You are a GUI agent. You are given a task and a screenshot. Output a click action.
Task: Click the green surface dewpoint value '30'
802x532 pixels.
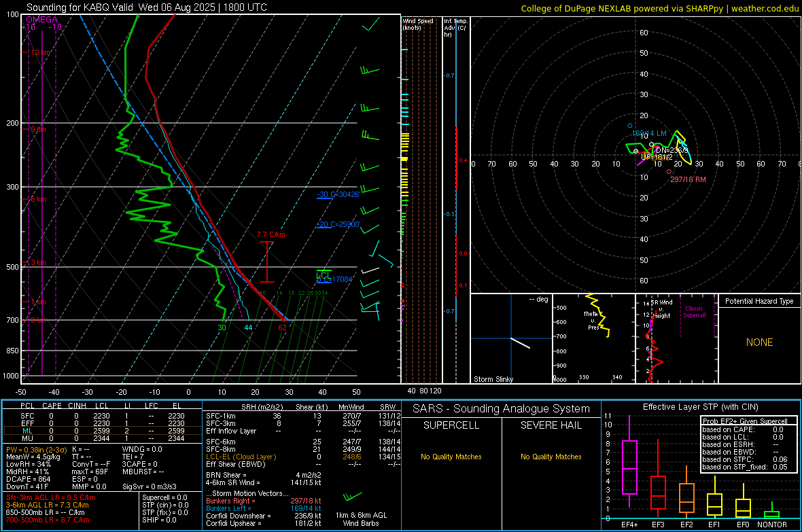coord(222,327)
